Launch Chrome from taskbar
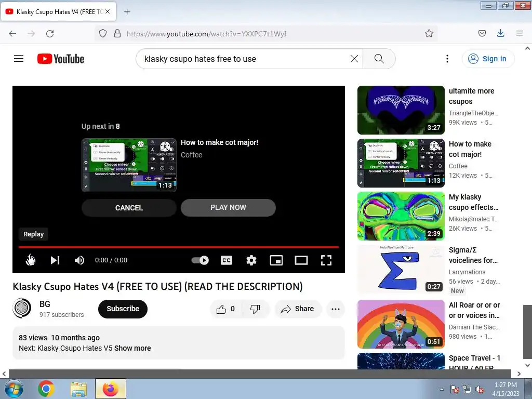This screenshot has height=399, width=532. (x=46, y=389)
